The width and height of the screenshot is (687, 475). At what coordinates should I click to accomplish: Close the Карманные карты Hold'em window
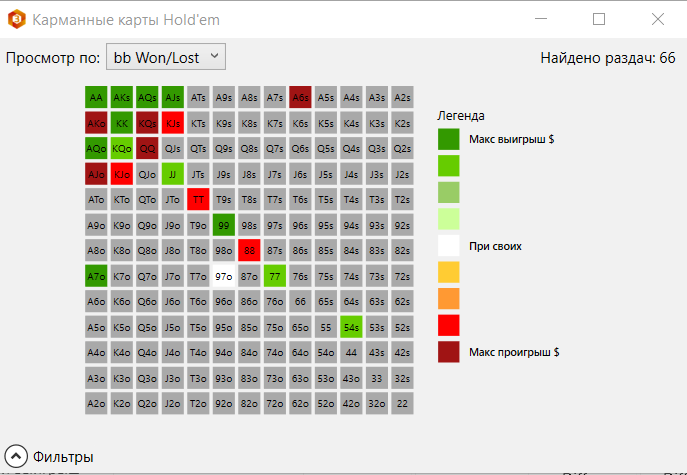pos(658,19)
